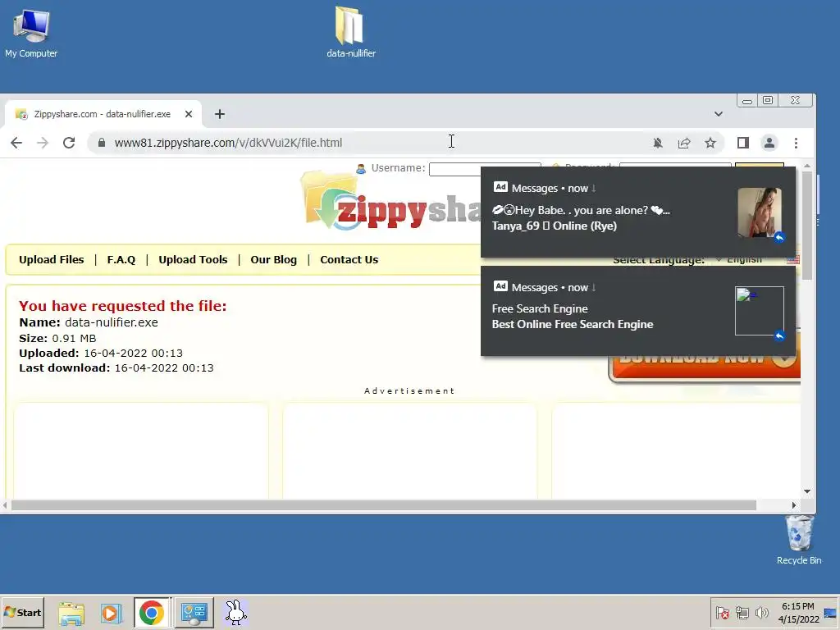This screenshot has width=840, height=630.
Task: Click the woman's thumbnail in notification
Action: 760,212
